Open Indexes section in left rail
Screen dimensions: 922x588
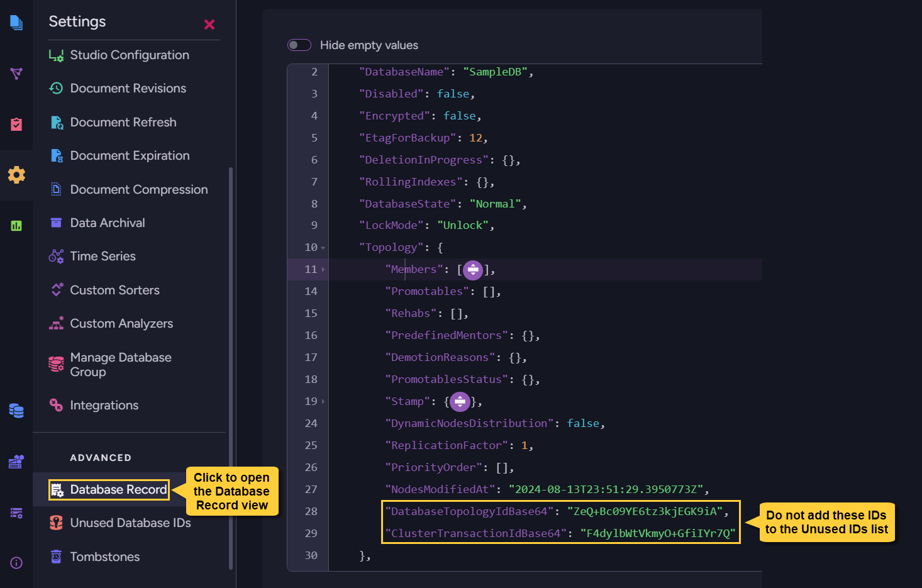pos(16,74)
